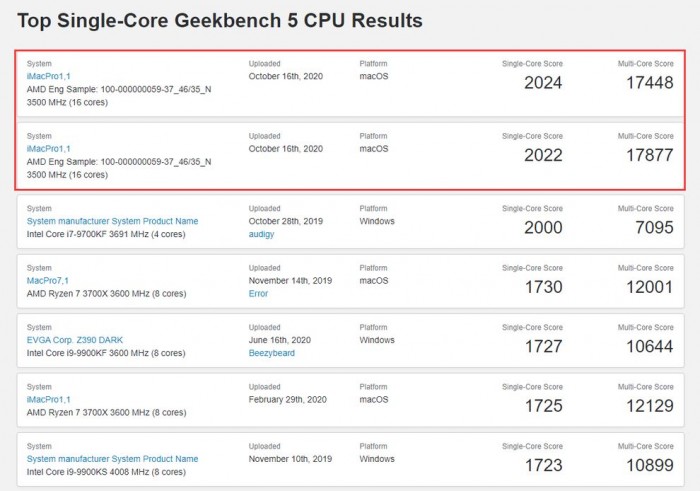Click the upload date October 28th, 2019

pyautogui.click(x=286, y=221)
